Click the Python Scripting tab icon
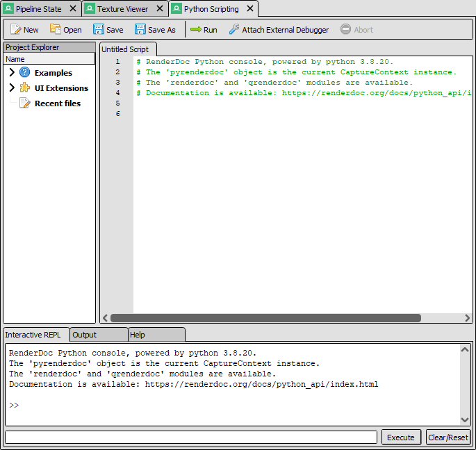476x450 pixels. pos(177,8)
